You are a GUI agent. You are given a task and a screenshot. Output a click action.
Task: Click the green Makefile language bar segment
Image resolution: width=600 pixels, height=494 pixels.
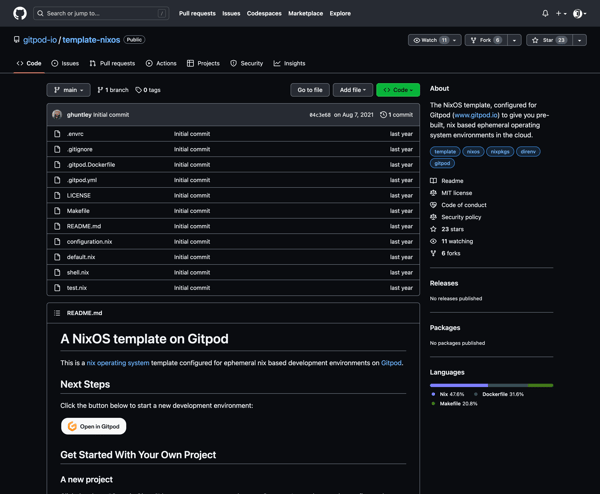(x=540, y=385)
